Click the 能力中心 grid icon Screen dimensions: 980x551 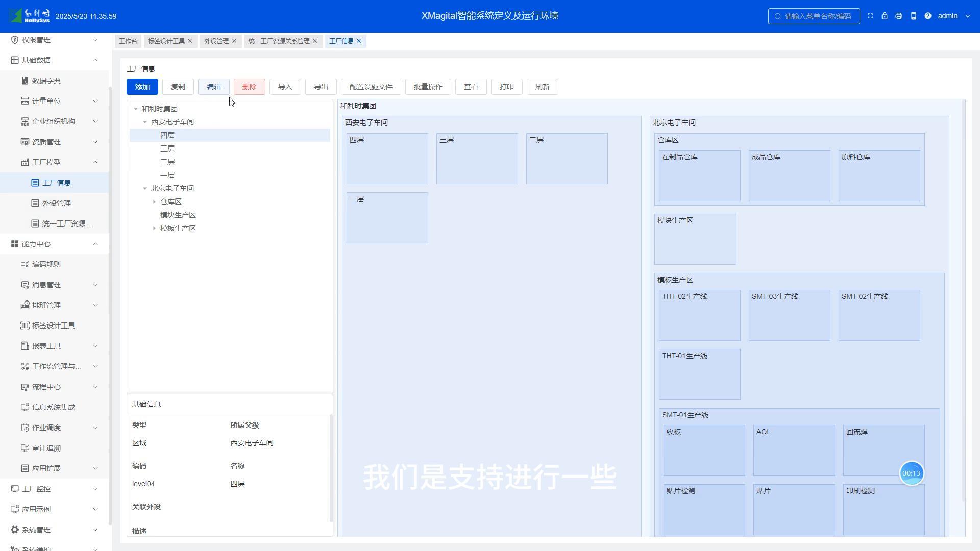pyautogui.click(x=15, y=244)
